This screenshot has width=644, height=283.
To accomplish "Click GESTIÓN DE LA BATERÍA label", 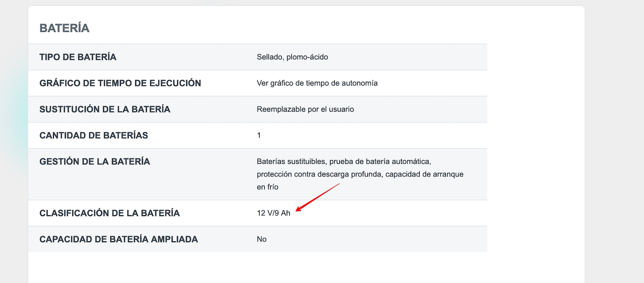I will (x=95, y=162).
